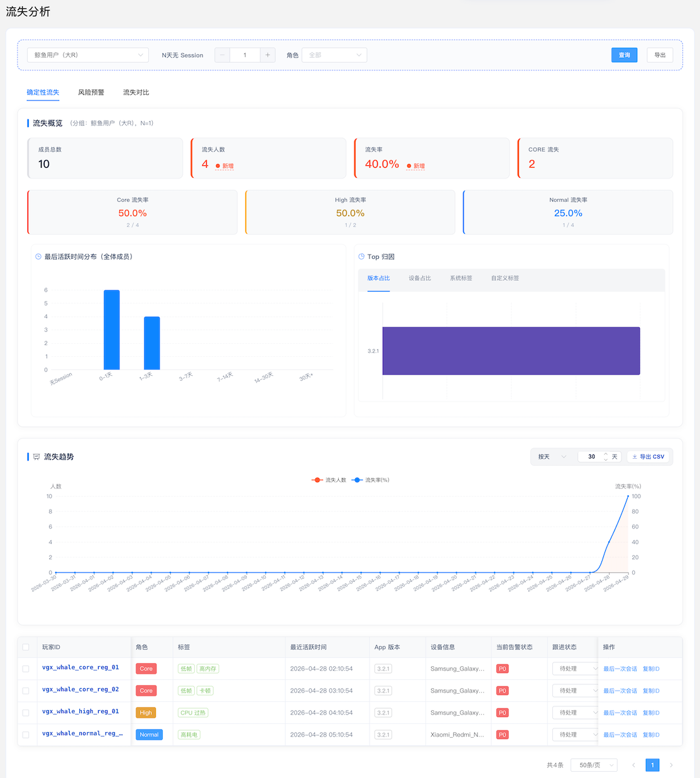Open the vgx_whale_core_reg_02 player link
The height and width of the screenshot is (778, 700).
click(80, 689)
